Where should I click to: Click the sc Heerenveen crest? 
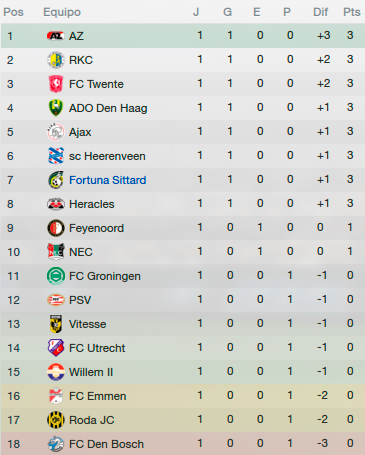[56, 156]
